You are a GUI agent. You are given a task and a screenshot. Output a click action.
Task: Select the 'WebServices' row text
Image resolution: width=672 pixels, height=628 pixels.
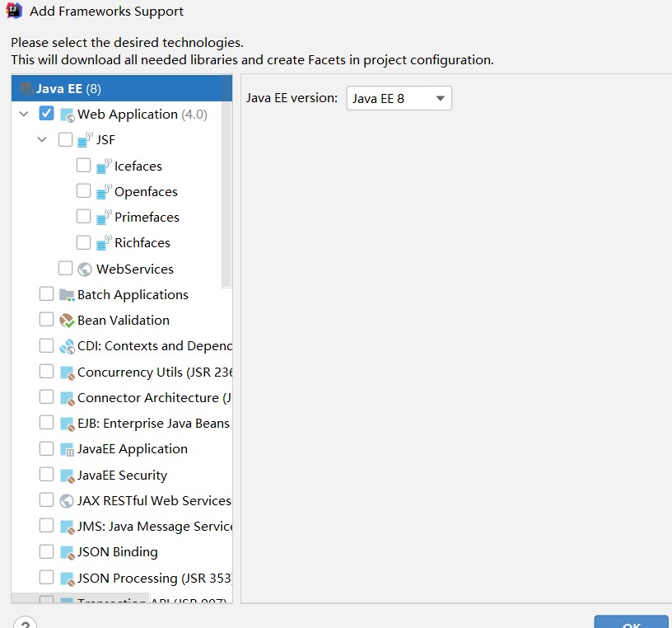pyautogui.click(x=135, y=269)
